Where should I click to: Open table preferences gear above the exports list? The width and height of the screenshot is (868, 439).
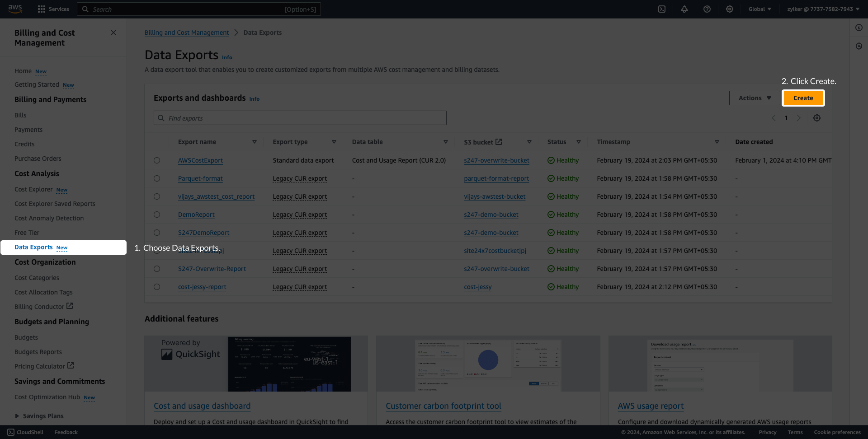click(816, 118)
